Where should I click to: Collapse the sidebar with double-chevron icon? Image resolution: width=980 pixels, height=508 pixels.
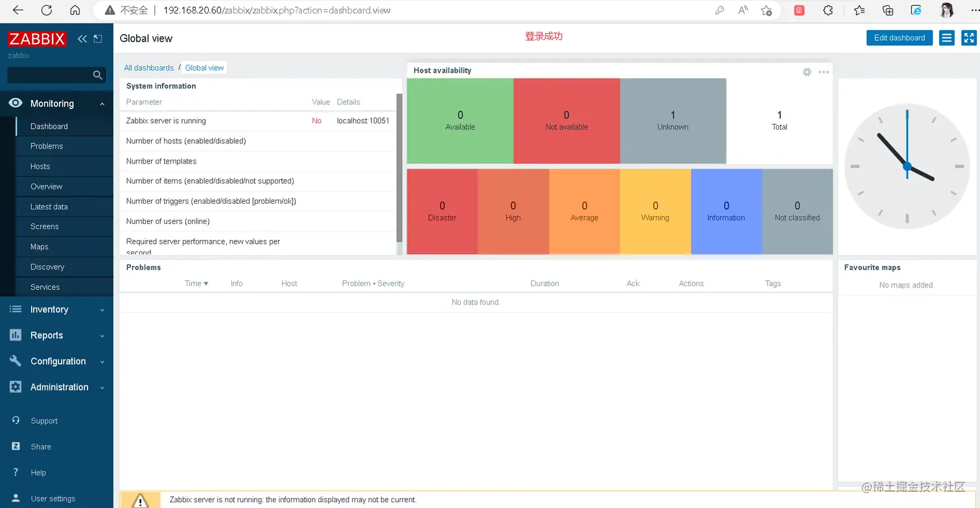tap(82, 39)
